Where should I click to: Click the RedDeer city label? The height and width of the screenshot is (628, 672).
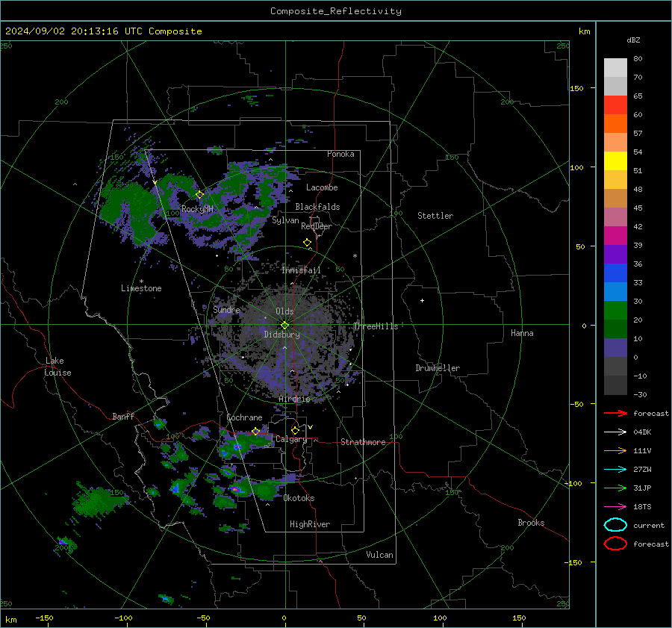click(x=317, y=226)
